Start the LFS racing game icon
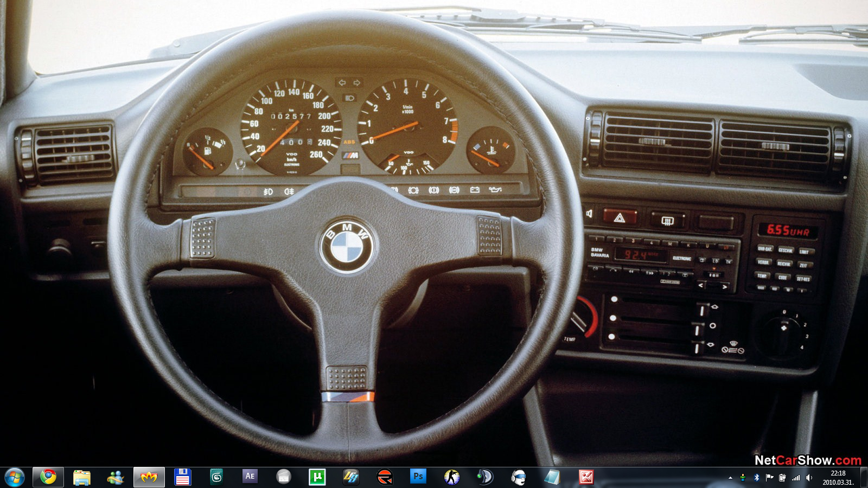868x488 pixels. (x=351, y=477)
